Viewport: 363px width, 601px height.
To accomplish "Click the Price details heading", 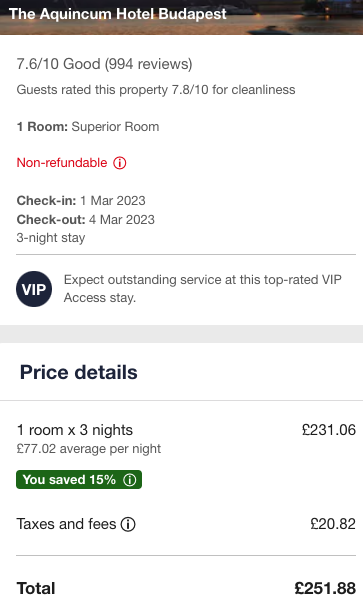I will [79, 372].
